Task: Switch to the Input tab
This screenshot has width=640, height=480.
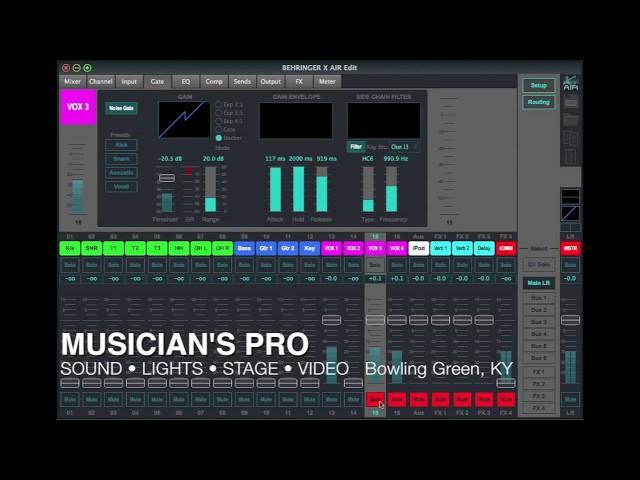Action: click(129, 82)
